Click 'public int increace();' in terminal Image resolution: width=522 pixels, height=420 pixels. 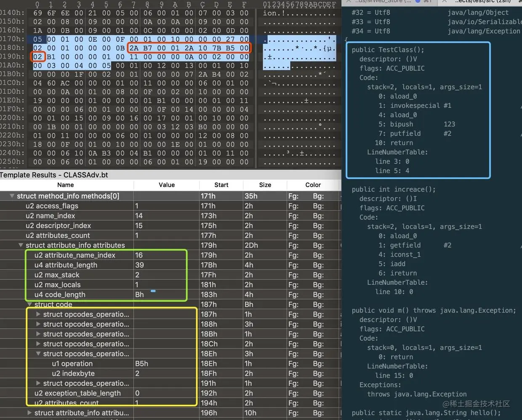[x=394, y=189]
